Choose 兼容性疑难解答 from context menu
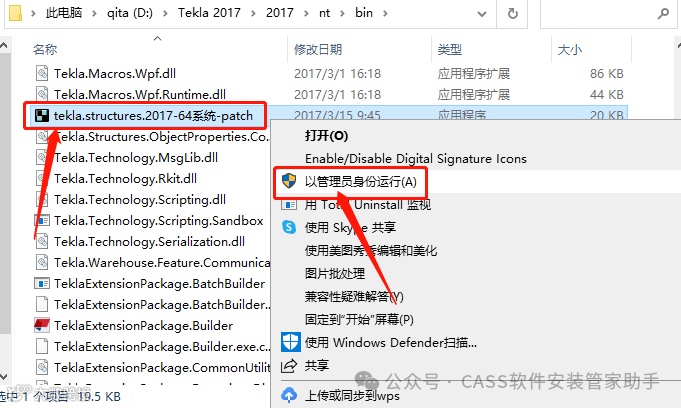The image size is (681, 408). (354, 296)
